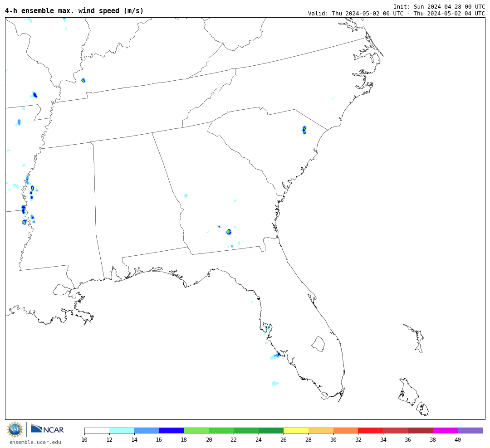
Task: Click the orange 30-32 colorbar swatch
Action: tap(346, 430)
